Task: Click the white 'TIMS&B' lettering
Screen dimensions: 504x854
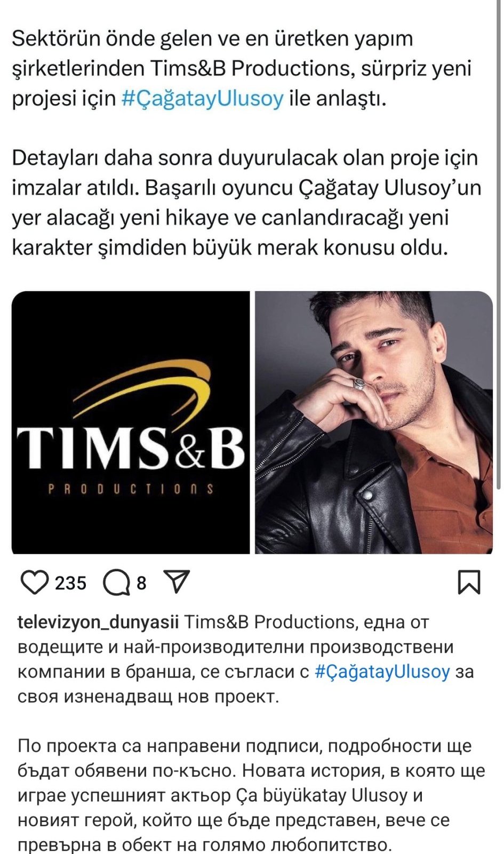Action: (131, 447)
